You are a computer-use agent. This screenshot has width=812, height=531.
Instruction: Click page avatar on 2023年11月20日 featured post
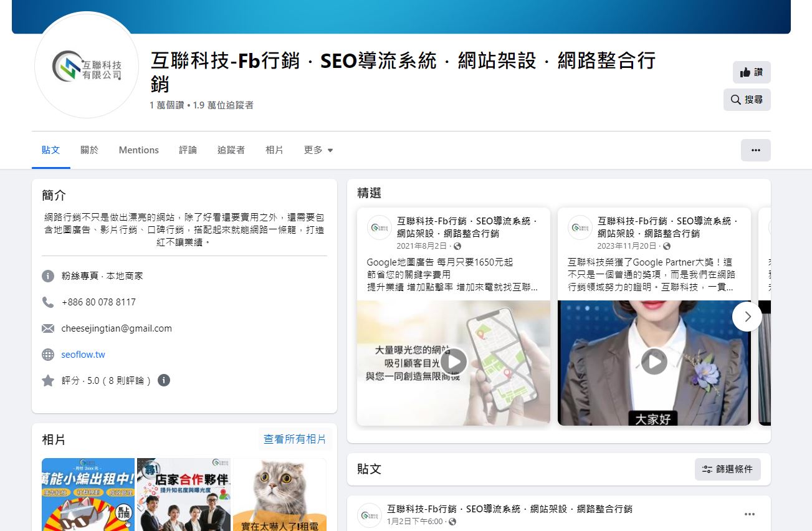click(x=580, y=227)
